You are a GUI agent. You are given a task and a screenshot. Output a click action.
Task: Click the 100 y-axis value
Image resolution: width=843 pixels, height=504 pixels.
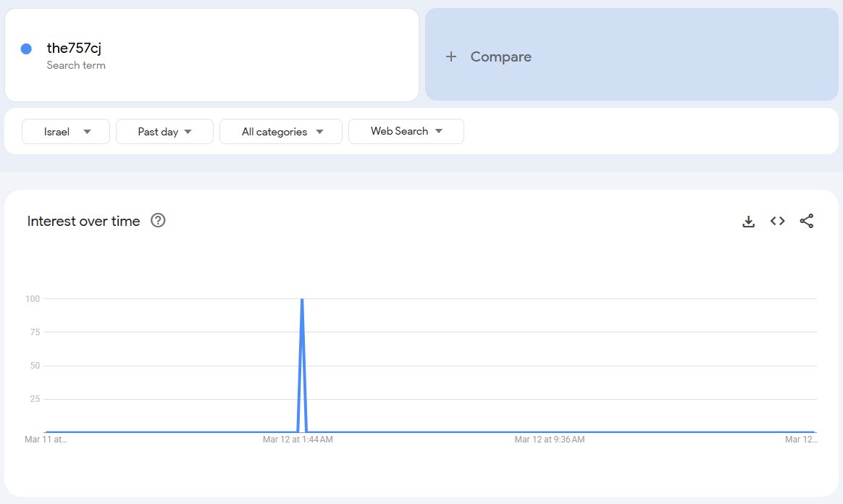pyautogui.click(x=33, y=299)
